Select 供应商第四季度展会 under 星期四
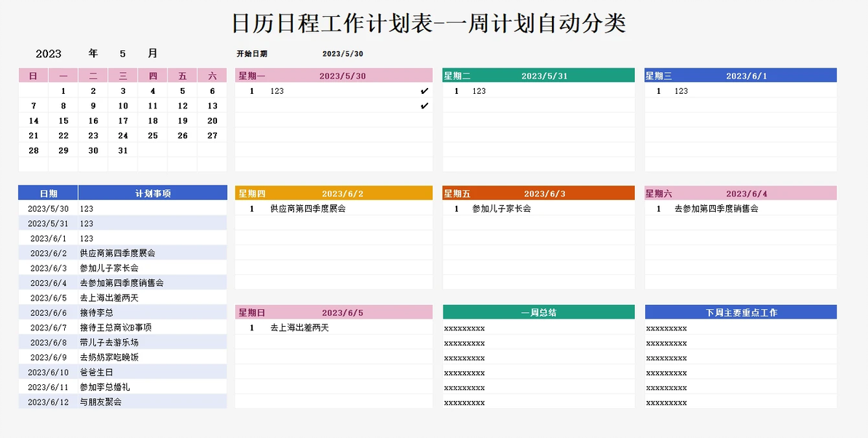The height and width of the screenshot is (438, 868). 308,209
